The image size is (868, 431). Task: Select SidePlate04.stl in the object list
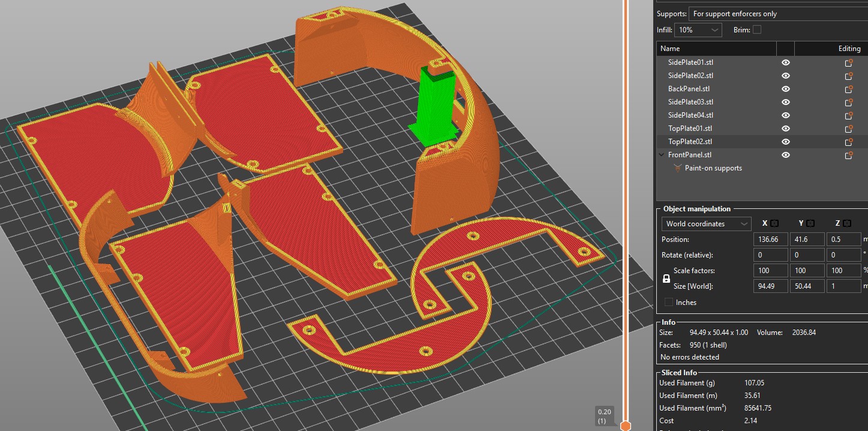click(x=690, y=115)
